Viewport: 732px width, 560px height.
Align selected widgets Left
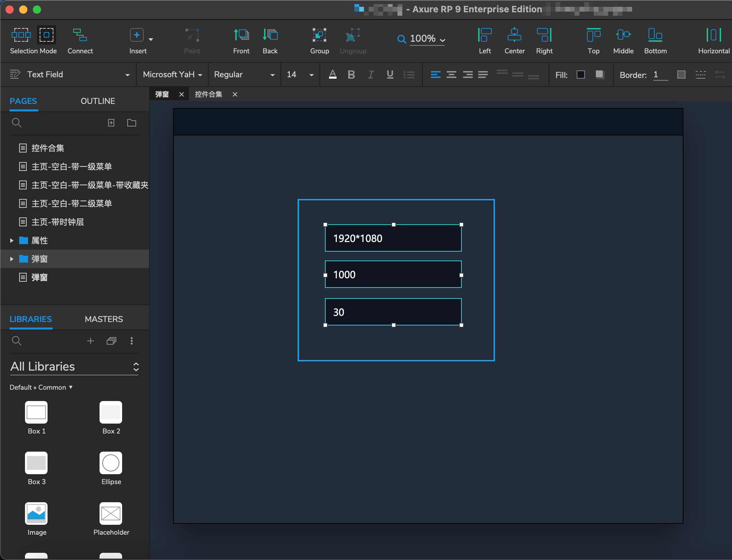coord(484,35)
